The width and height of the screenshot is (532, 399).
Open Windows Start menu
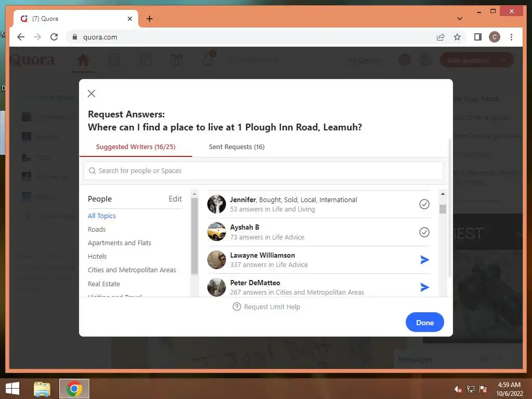(x=12, y=389)
